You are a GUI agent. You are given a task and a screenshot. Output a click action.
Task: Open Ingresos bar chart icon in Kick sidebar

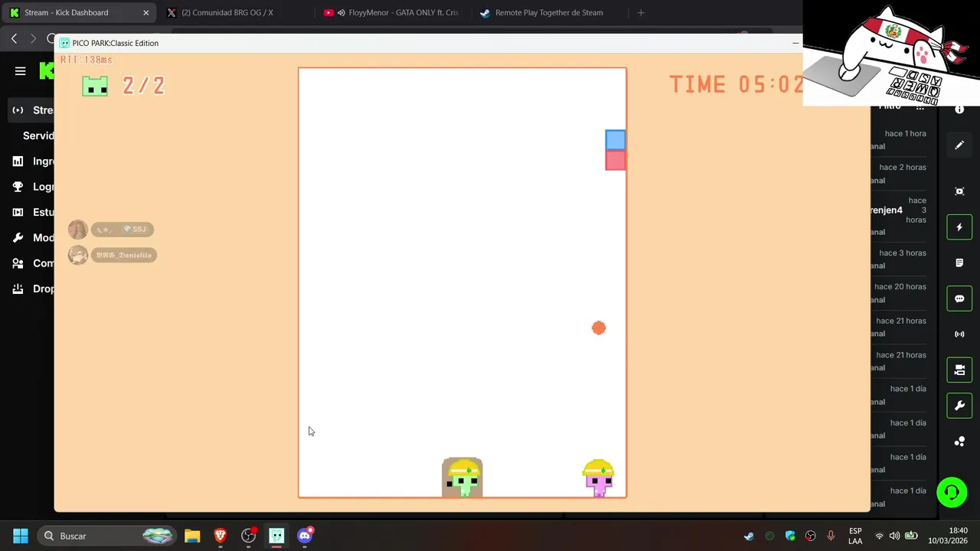coord(18,161)
